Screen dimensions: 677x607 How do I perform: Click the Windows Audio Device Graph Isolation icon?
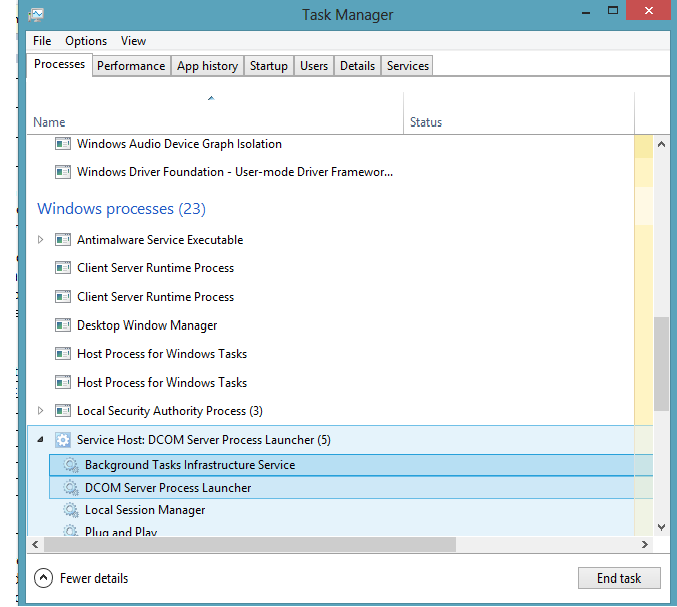point(63,144)
